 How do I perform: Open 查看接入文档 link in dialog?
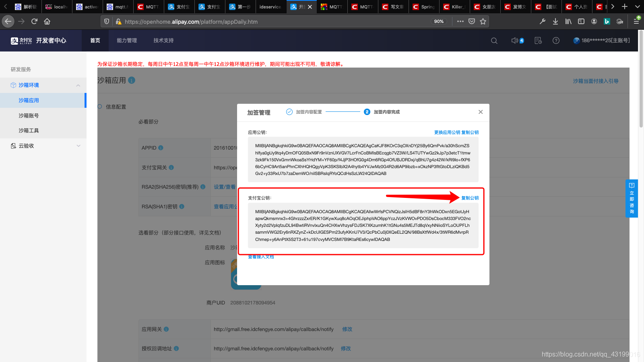tap(261, 257)
